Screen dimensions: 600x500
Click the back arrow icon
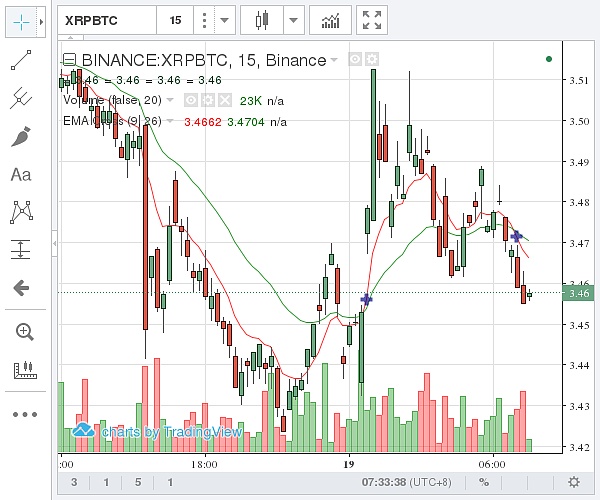(21, 288)
